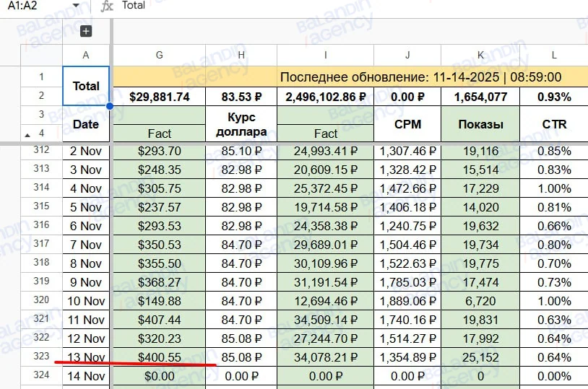Click the 0.93% total CTR cell

click(x=554, y=97)
